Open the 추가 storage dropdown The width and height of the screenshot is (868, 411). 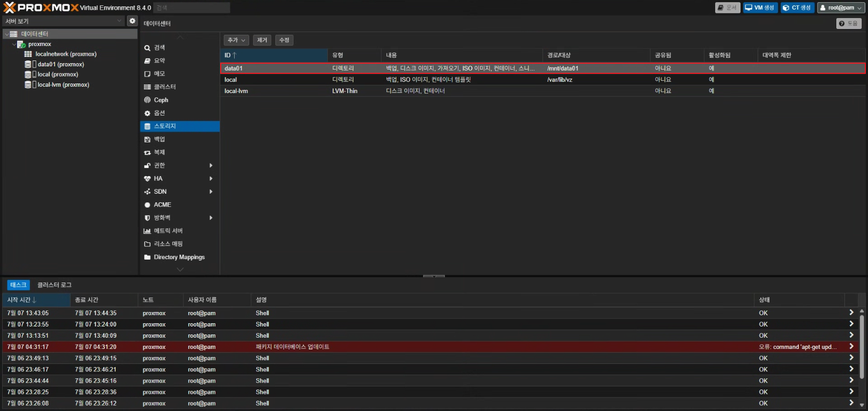point(236,40)
